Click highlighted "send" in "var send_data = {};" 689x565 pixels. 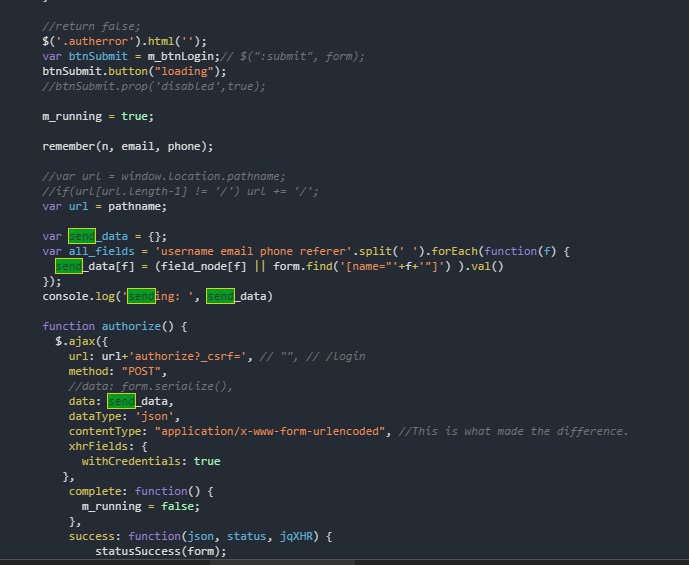(x=82, y=236)
